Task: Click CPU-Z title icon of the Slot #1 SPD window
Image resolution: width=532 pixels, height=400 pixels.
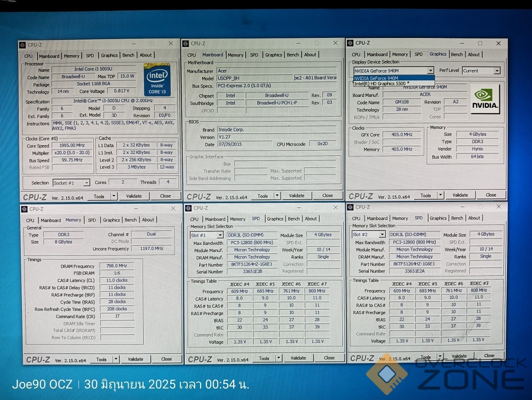Action: pyautogui.click(x=189, y=208)
